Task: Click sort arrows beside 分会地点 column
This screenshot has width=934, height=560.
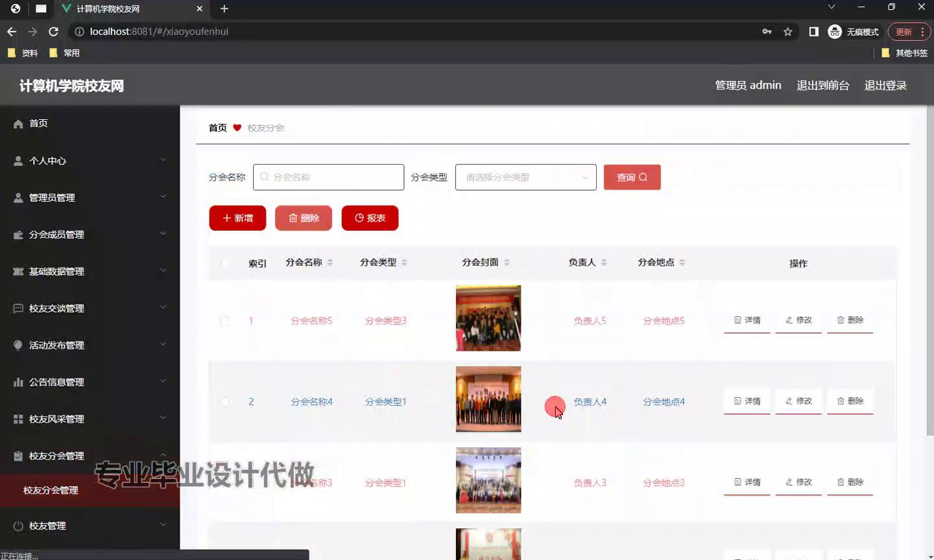Action: pos(682,262)
